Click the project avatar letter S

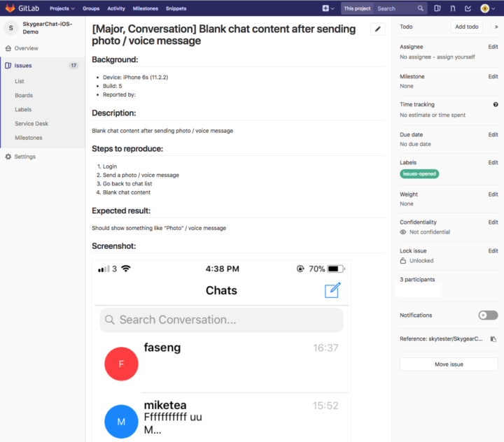click(11, 28)
